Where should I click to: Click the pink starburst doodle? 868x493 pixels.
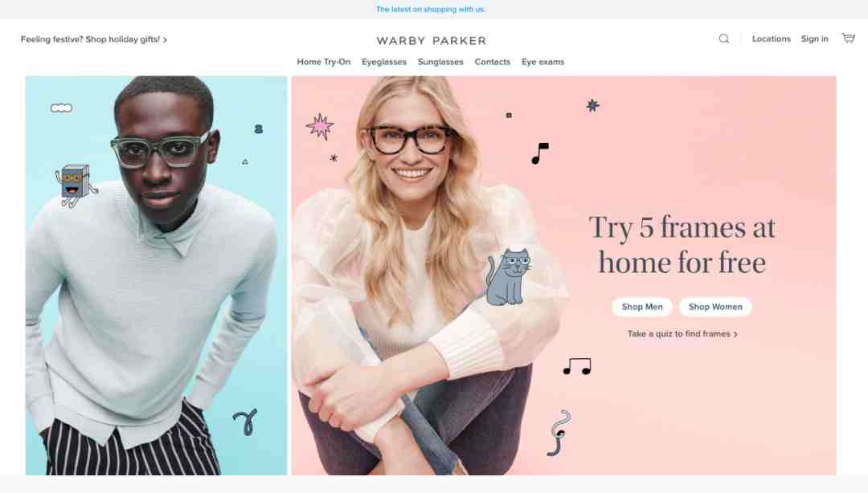pos(320,127)
